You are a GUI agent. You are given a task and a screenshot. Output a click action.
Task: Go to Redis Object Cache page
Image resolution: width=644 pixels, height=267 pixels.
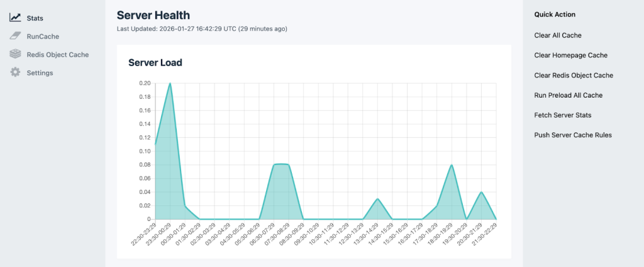point(57,55)
